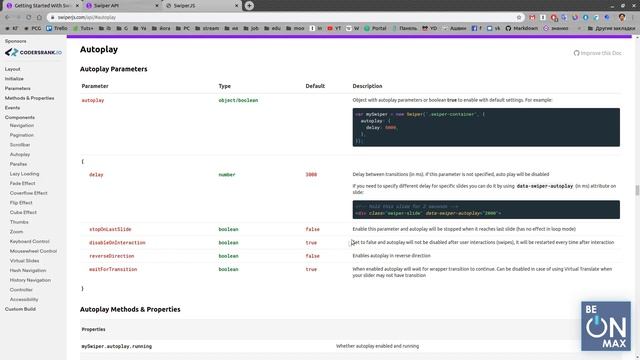Go to Events in sidebar
This screenshot has height=360, width=640.
tap(12, 108)
